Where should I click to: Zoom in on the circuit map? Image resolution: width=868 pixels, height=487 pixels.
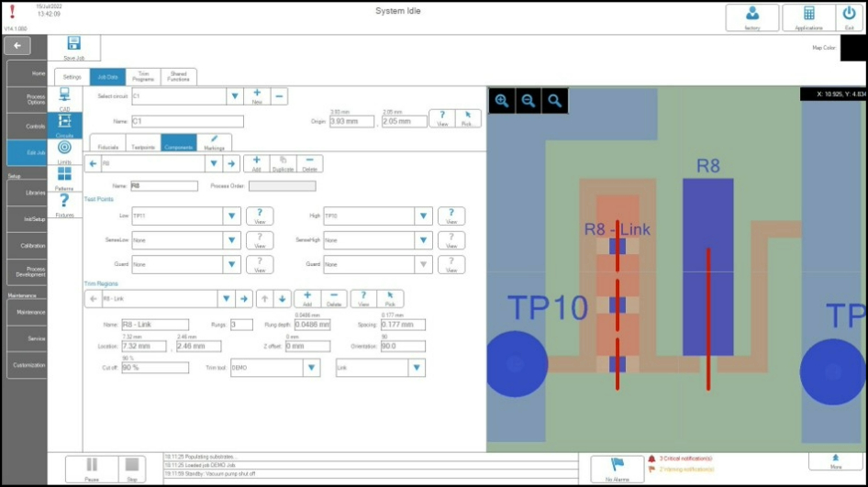[x=502, y=101]
